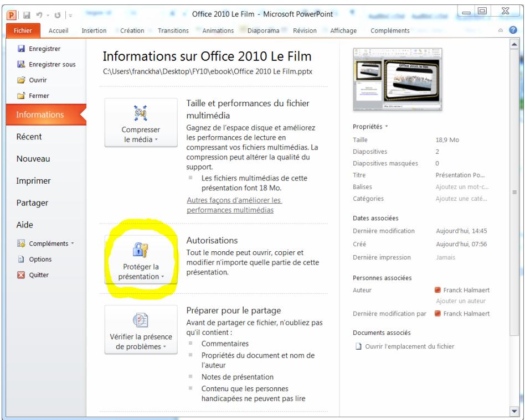Click the Catégories field Ajoutez une caté...
The height and width of the screenshot is (420, 525).
(461, 199)
